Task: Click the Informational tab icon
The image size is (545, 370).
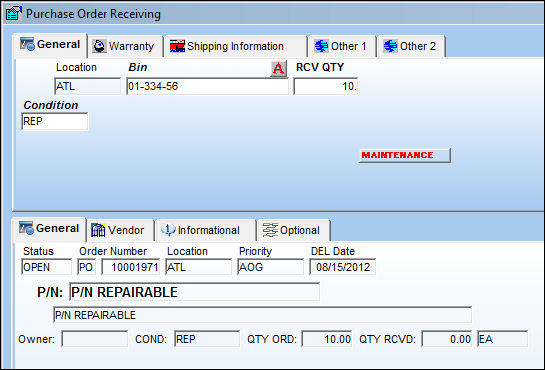Action: [168, 230]
